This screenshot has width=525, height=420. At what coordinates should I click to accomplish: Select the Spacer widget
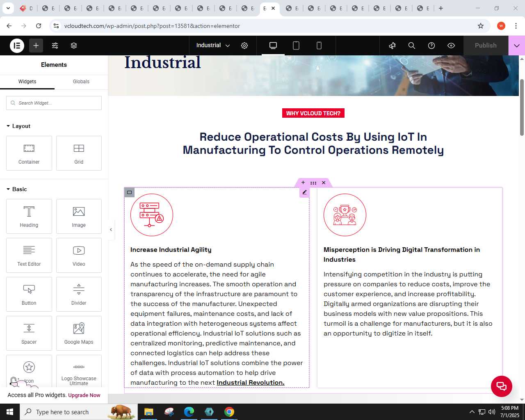tap(29, 333)
